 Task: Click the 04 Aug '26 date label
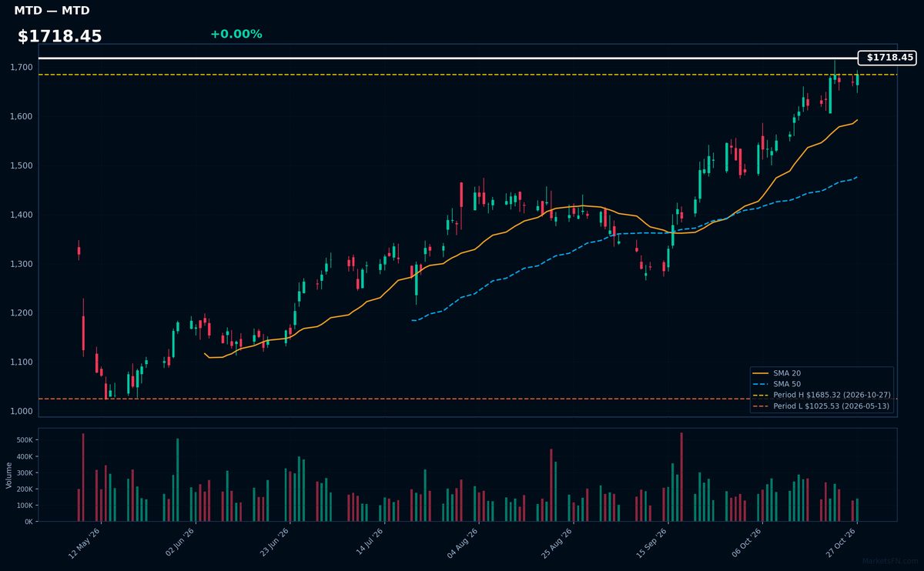coord(464,543)
